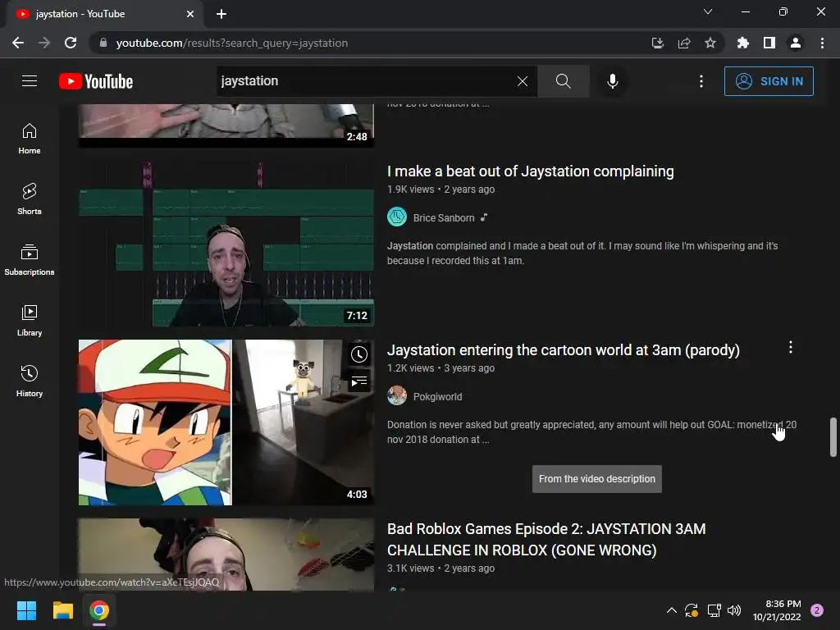840x630 pixels.
Task: Open a new browser tab
Action: click(221, 14)
